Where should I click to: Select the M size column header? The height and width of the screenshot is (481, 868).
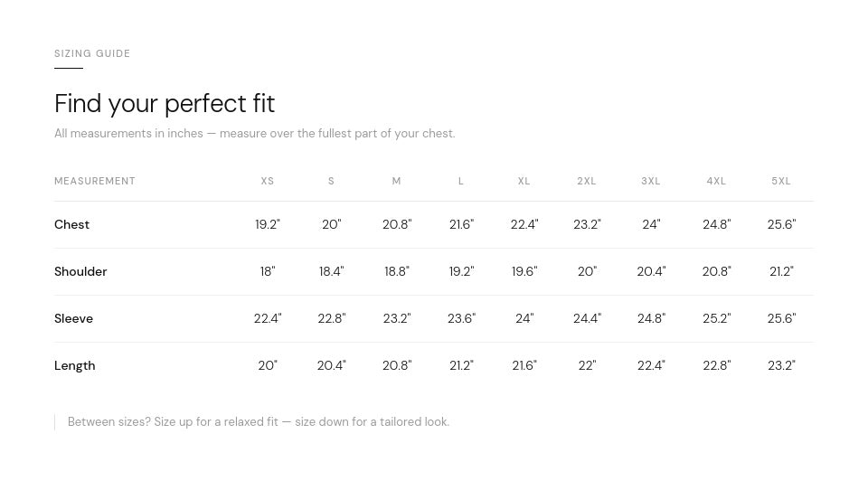pos(396,181)
